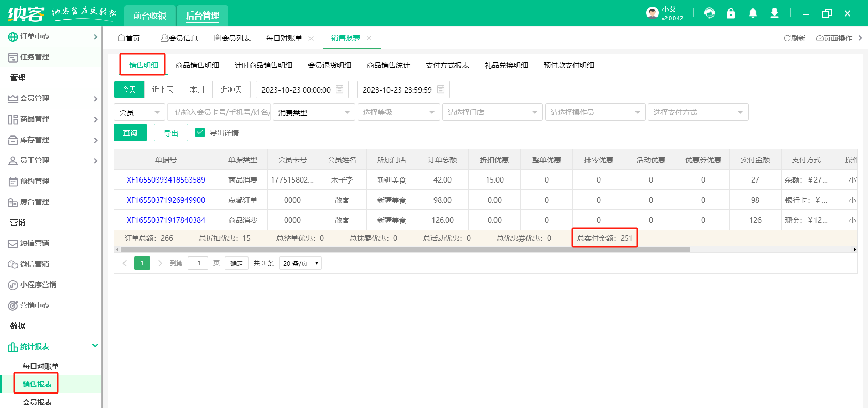Click the member card/phone search field
868x408 pixels.
point(220,112)
